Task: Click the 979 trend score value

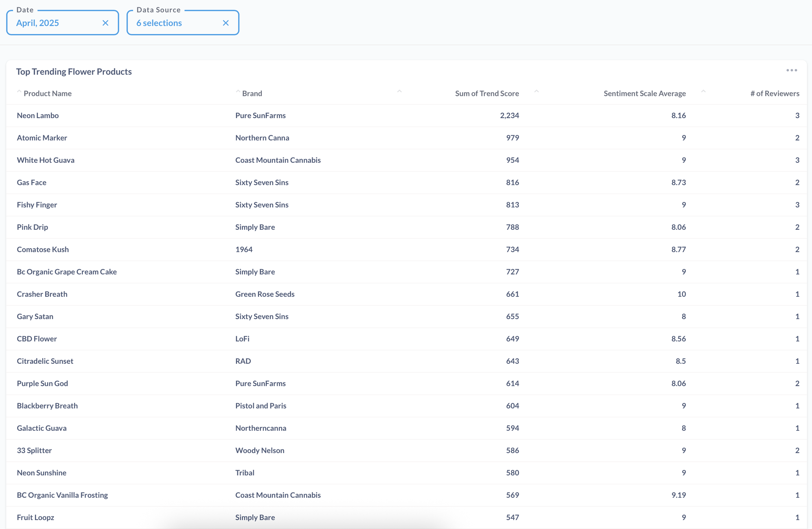Action: (512, 138)
